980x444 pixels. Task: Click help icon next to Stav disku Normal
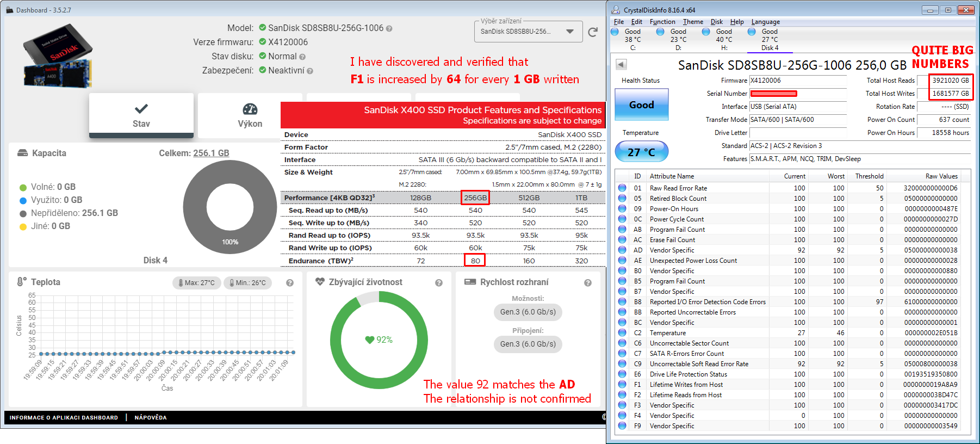[x=302, y=57]
